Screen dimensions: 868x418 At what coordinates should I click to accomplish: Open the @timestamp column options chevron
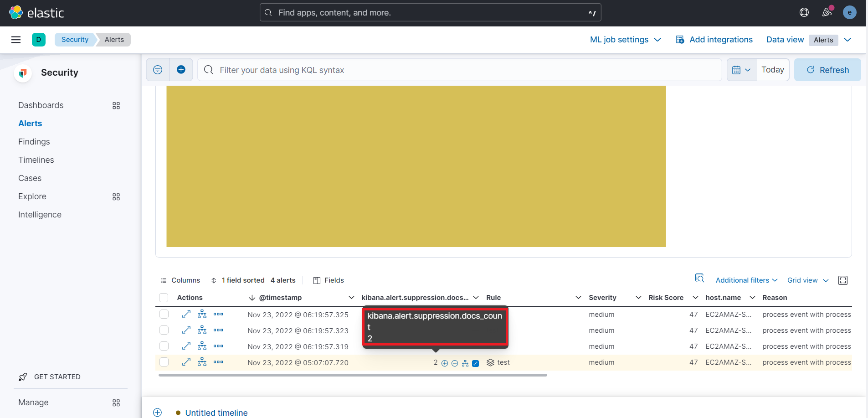click(351, 297)
